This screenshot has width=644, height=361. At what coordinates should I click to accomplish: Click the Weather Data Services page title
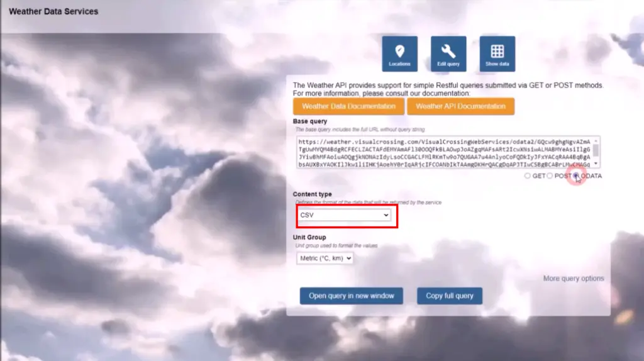click(53, 11)
